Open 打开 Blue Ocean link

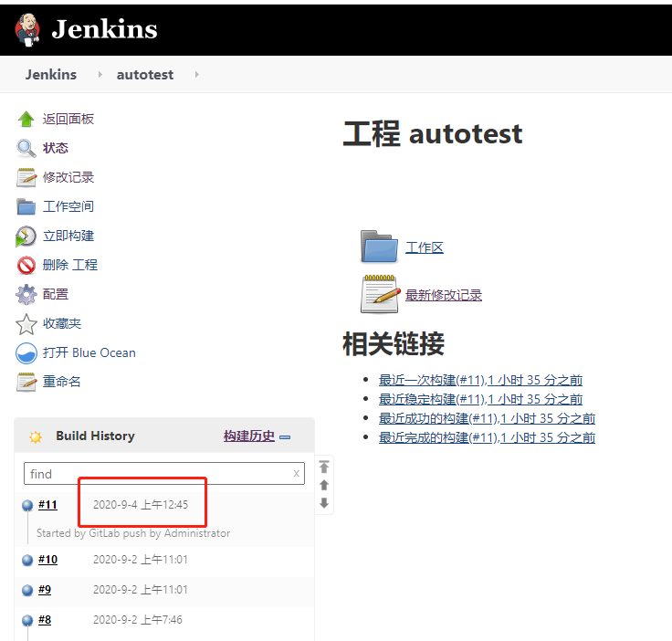[89, 352]
